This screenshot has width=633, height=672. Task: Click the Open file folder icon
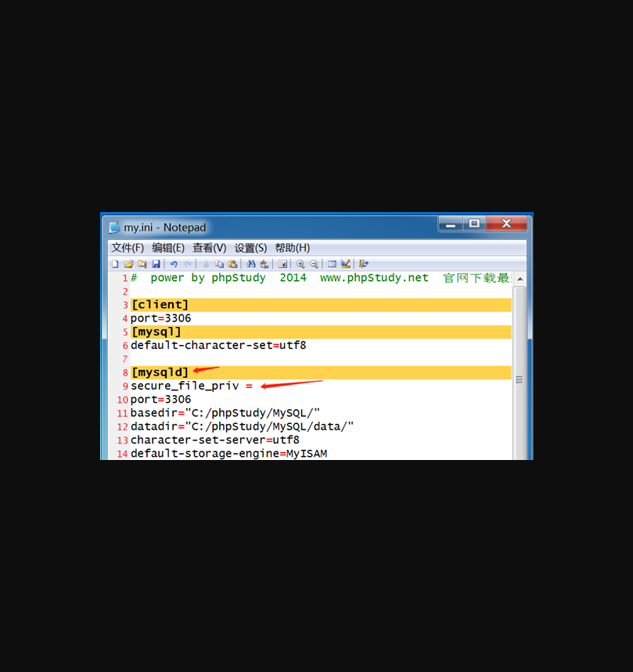tap(129, 264)
